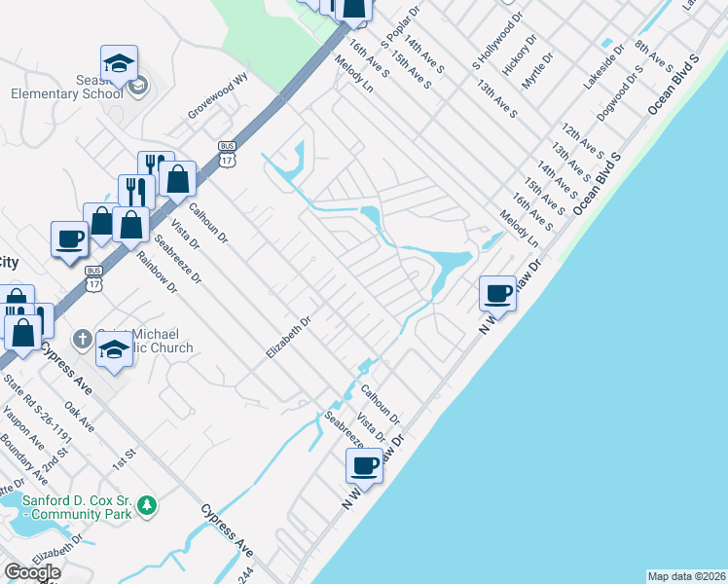Click the 1st St street label
Image resolution: width=728 pixels, height=584 pixels.
[125, 459]
